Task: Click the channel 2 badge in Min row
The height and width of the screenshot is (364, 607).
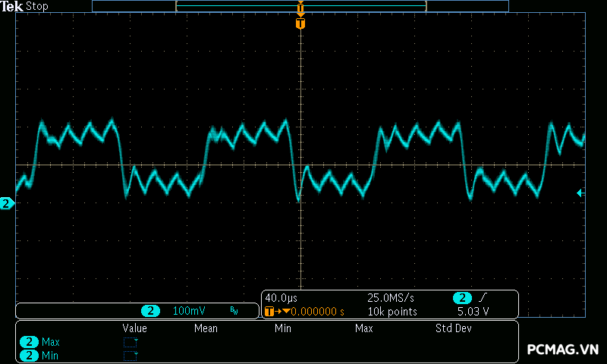Action: 30,356
